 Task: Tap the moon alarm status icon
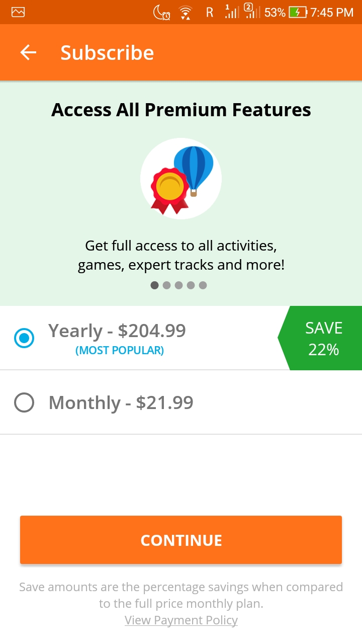tap(162, 13)
